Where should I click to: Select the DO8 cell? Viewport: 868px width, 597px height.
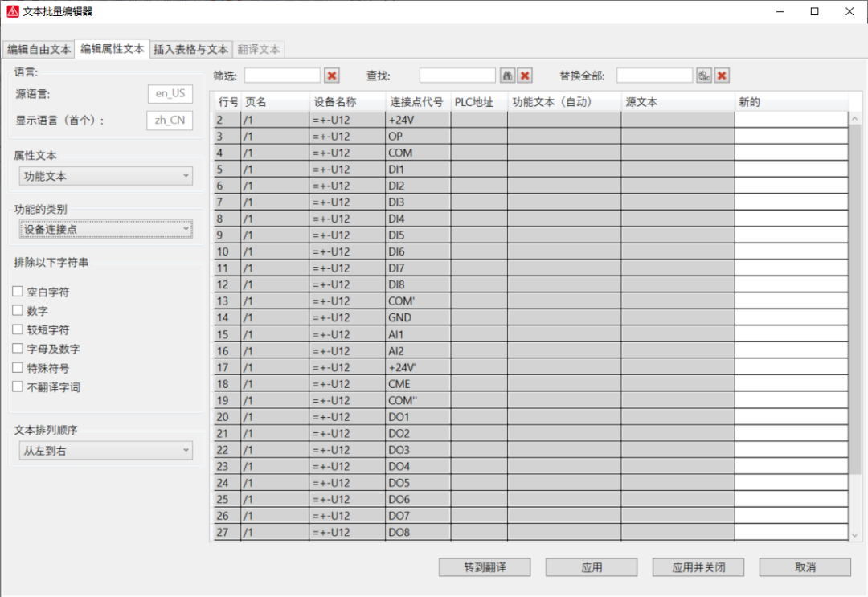[x=418, y=532]
